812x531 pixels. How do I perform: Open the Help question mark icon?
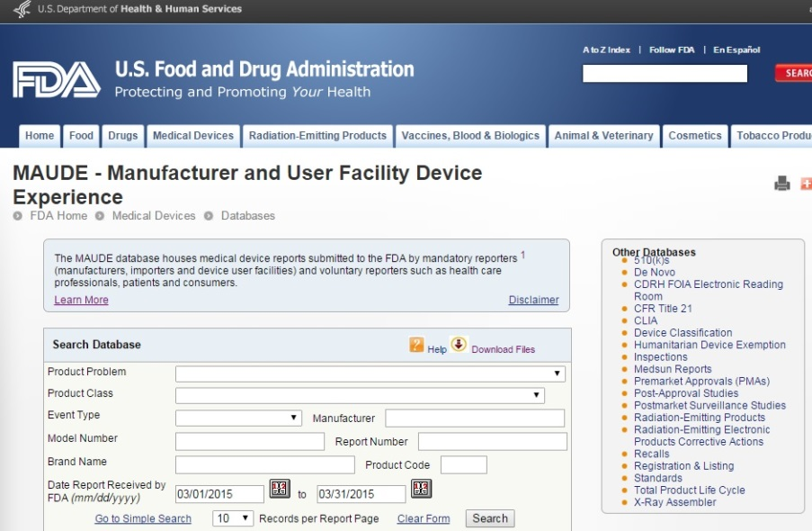pyautogui.click(x=416, y=345)
